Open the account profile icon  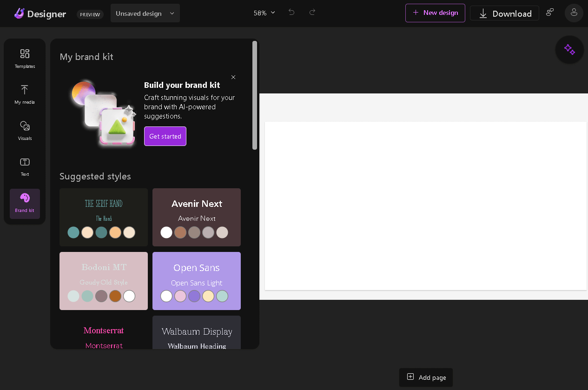point(574,13)
